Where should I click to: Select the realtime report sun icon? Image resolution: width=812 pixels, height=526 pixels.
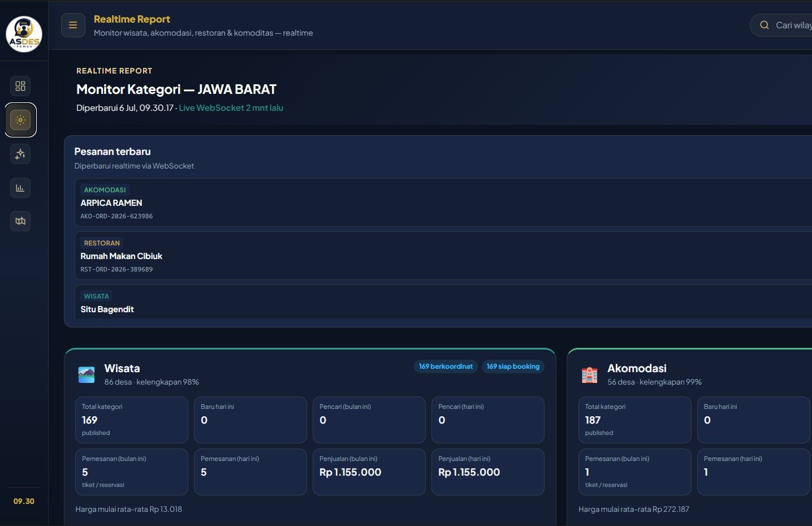[x=20, y=120]
